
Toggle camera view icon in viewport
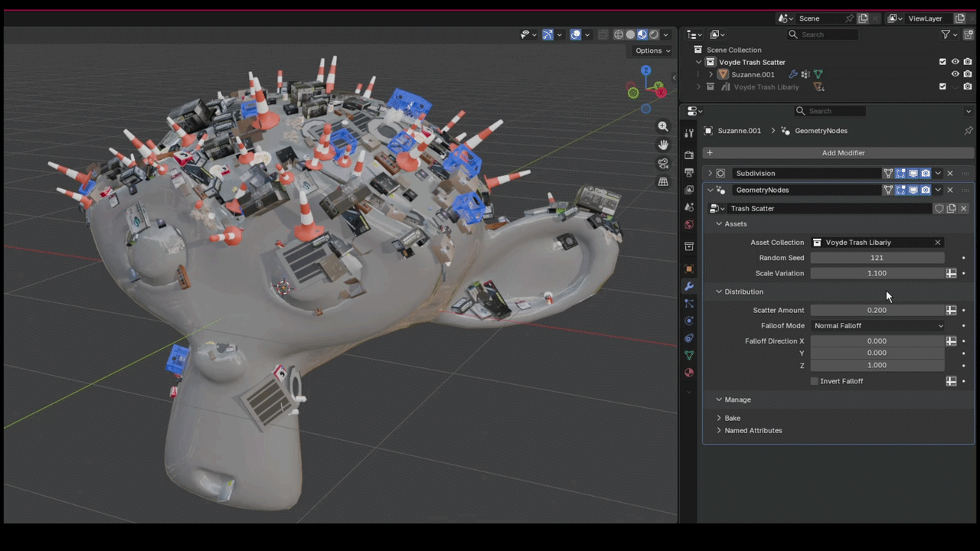coord(663,163)
